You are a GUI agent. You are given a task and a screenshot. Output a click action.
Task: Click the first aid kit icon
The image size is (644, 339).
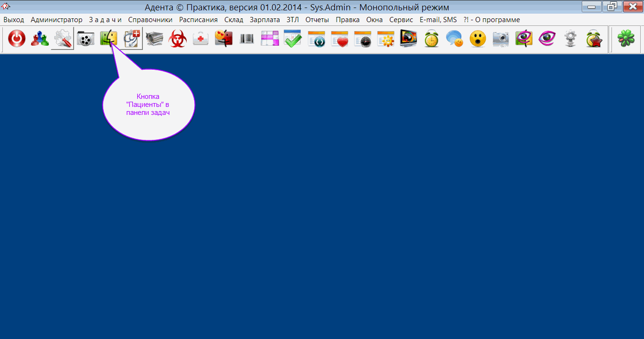point(201,39)
